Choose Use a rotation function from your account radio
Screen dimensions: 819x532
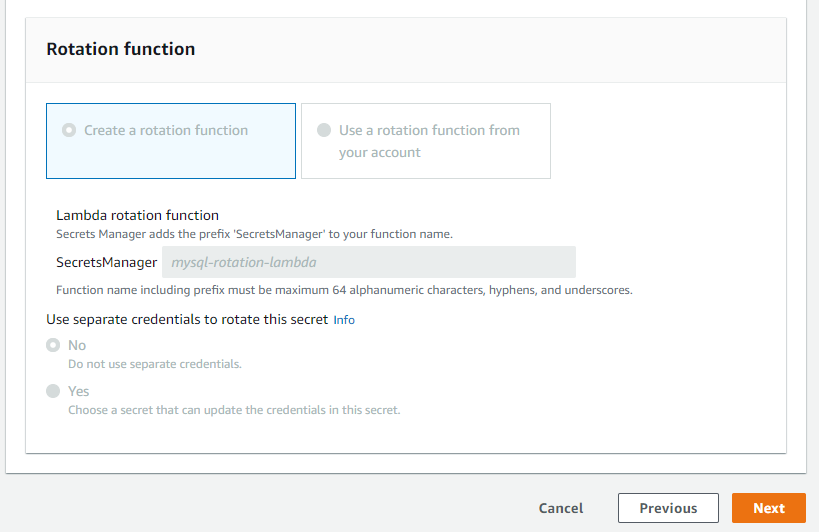[x=324, y=130]
